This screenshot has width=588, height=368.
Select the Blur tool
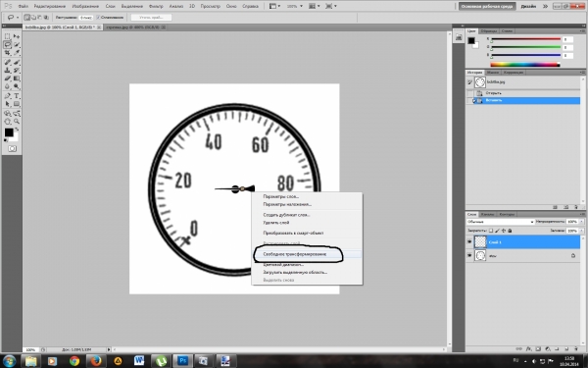point(7,86)
